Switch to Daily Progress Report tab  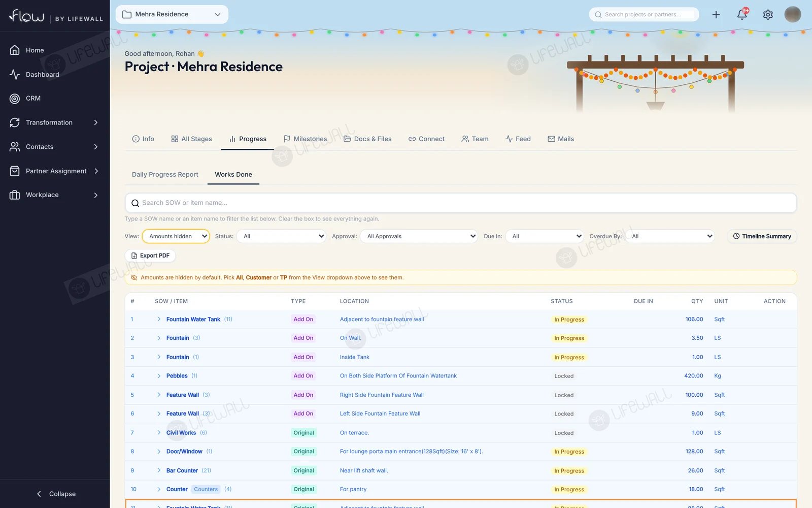coord(165,174)
